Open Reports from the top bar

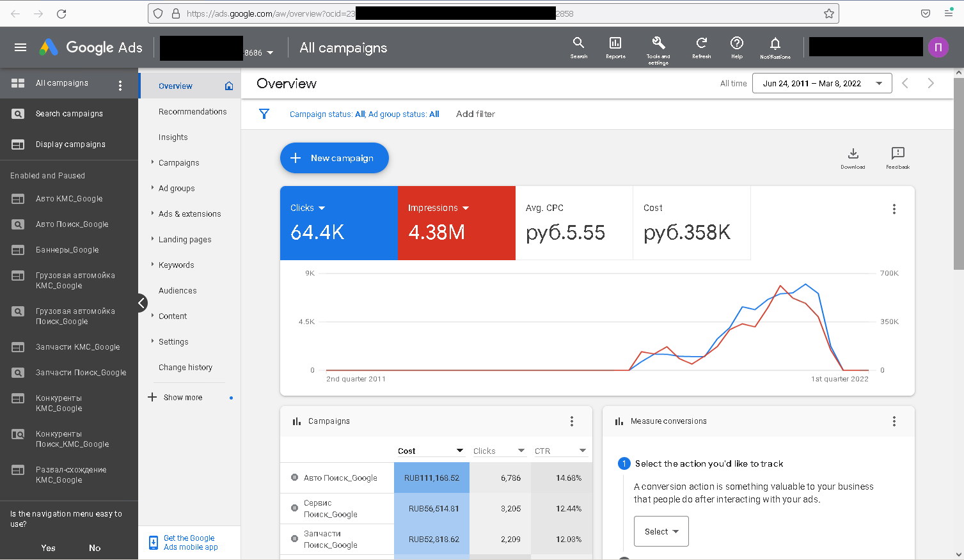(x=615, y=47)
